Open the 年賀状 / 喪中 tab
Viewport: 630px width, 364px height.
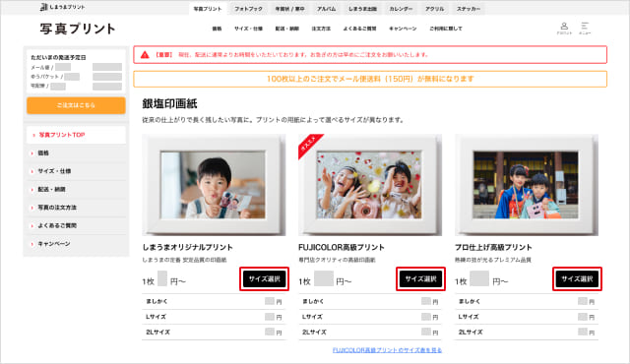coord(289,9)
